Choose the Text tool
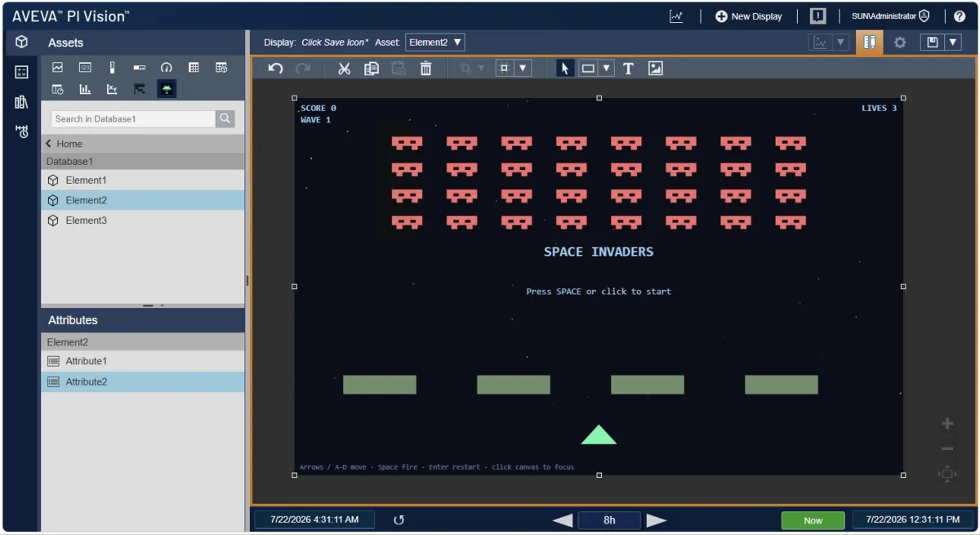The width and height of the screenshot is (980, 535). 628,69
